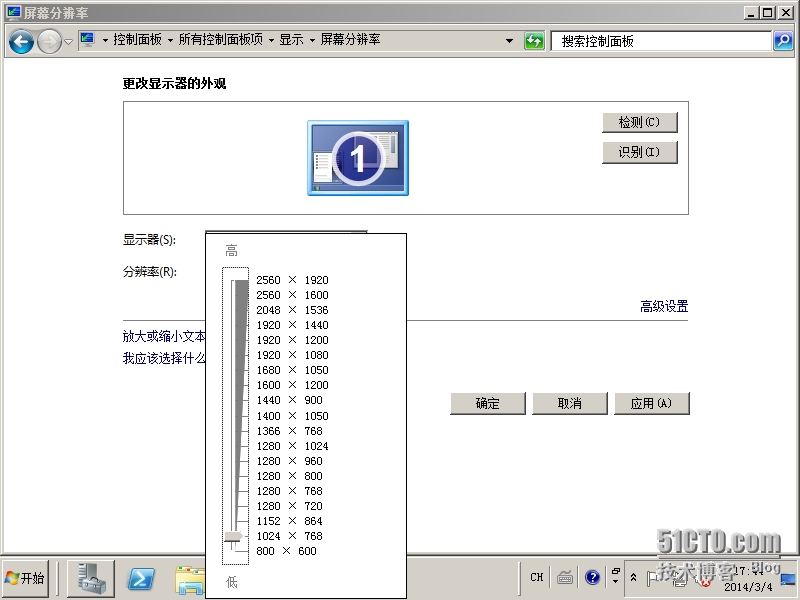The width and height of the screenshot is (800, 600).
Task: Click the keyboard icon in language bar
Action: 565,578
